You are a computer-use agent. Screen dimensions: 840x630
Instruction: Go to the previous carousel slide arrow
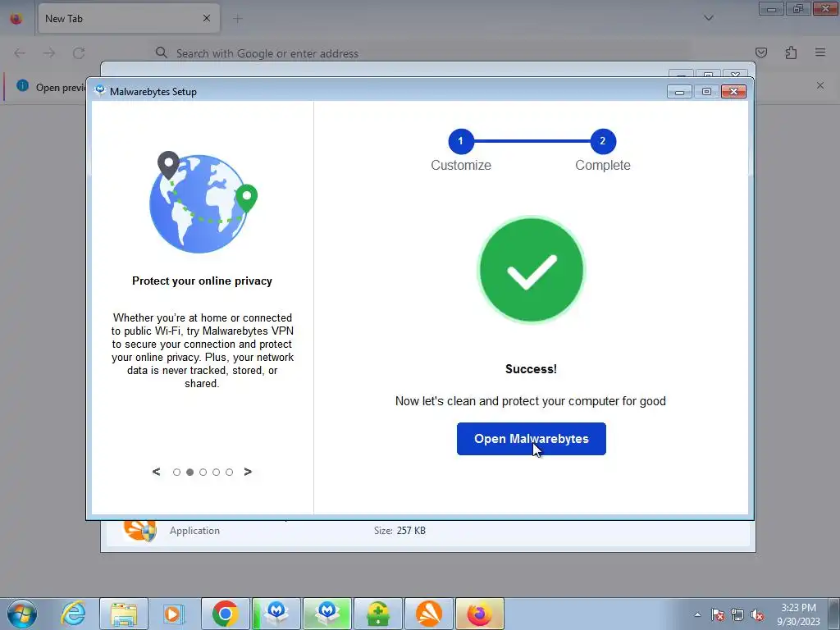coord(156,472)
